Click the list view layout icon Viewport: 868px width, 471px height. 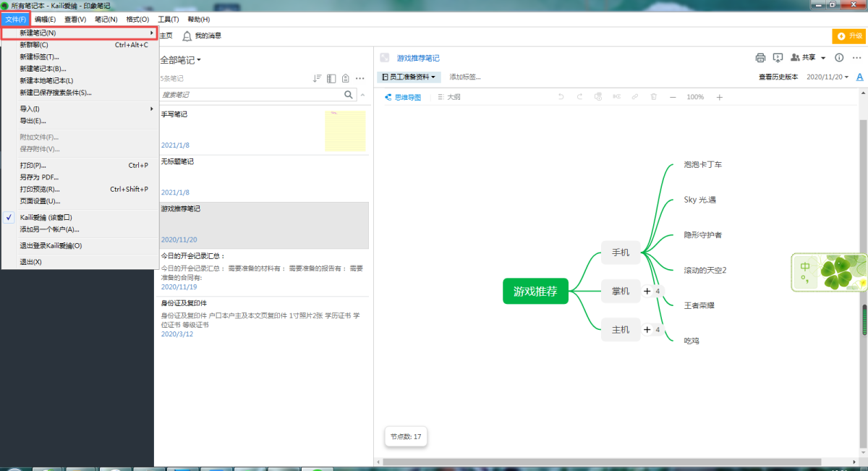[331, 78]
